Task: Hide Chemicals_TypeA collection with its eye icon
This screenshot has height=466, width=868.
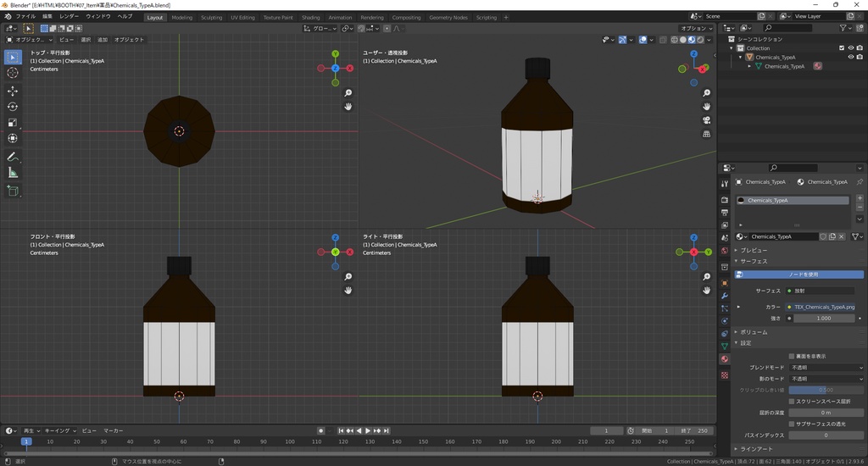Action: (x=850, y=57)
